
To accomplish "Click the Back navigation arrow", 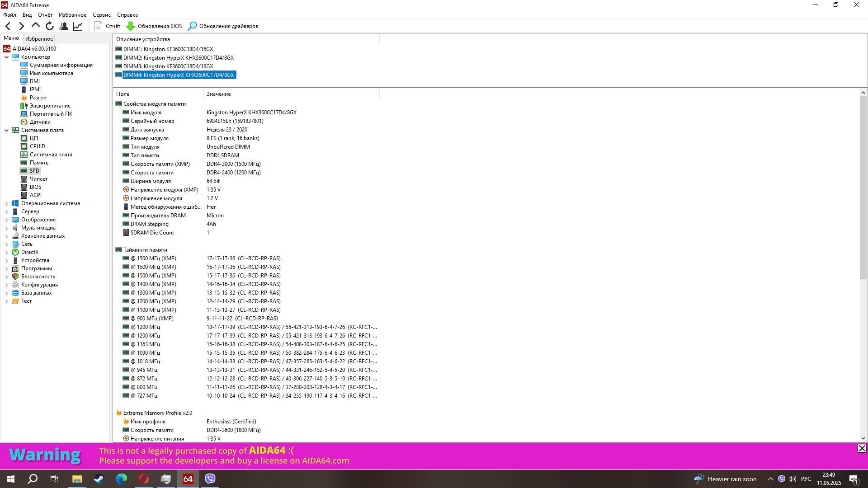I will pos(8,26).
